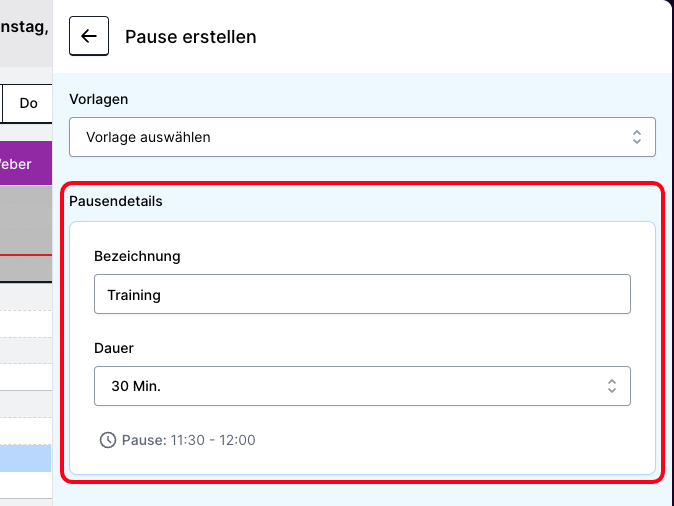Image resolution: width=674 pixels, height=506 pixels.
Task: Focus the Bezeichnung field containing Training
Action: pos(362,295)
